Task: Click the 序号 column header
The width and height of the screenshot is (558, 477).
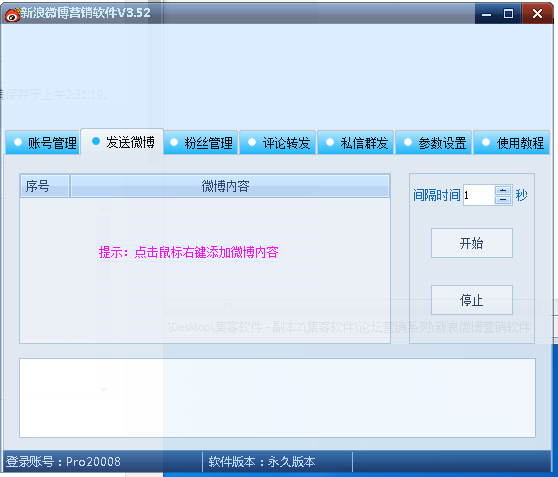Action: (45, 186)
